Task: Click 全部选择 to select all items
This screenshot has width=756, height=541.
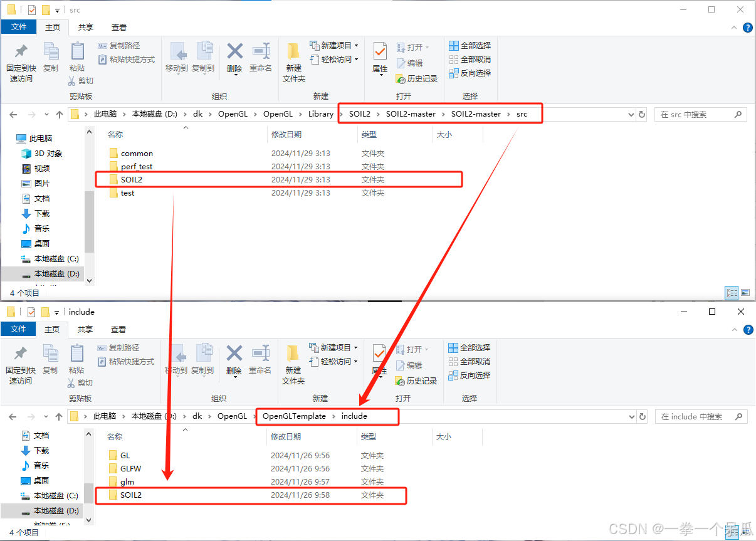Action: 471,45
